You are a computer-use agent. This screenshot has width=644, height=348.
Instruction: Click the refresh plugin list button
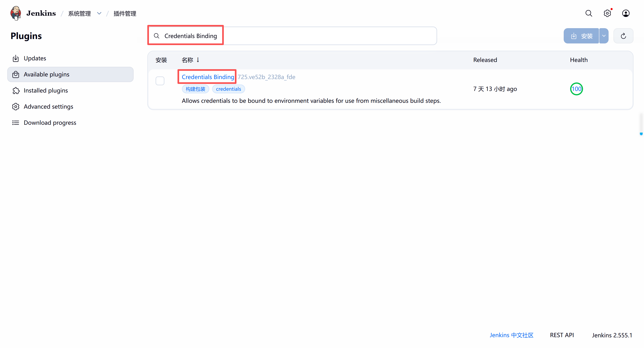[623, 36]
